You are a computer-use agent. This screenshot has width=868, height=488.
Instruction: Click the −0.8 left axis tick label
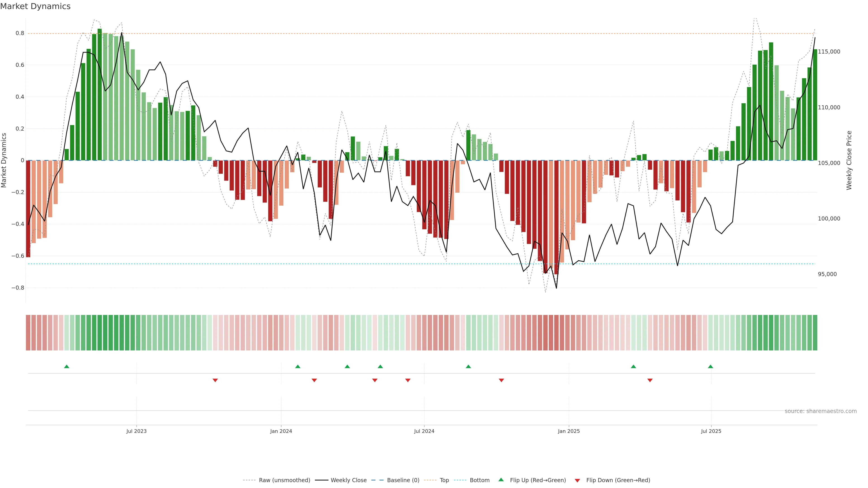(18, 288)
